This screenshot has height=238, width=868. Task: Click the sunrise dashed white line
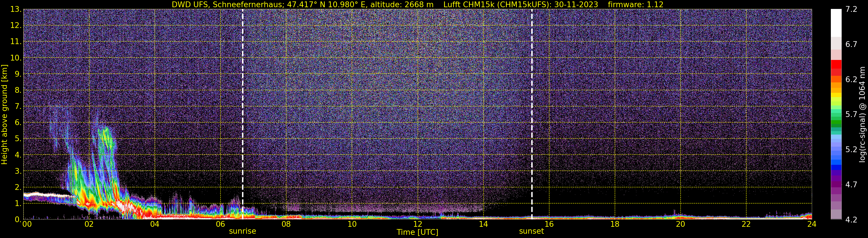(243, 114)
